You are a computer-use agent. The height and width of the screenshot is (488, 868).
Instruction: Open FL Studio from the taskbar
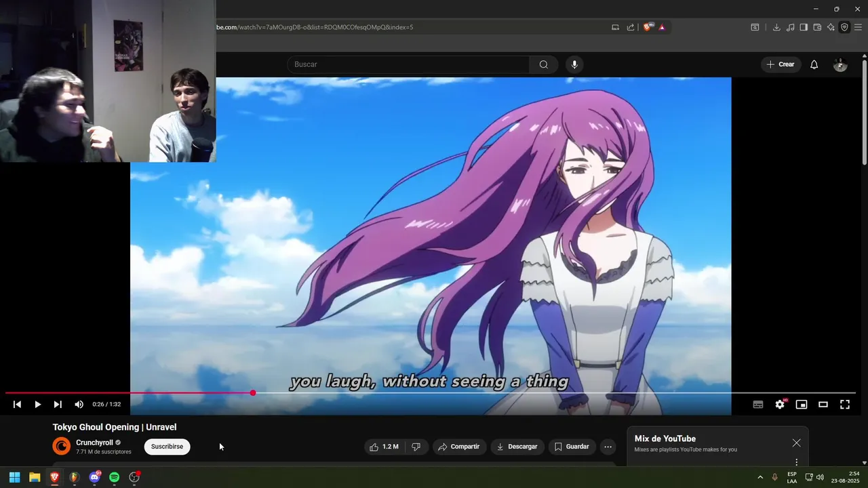74,477
